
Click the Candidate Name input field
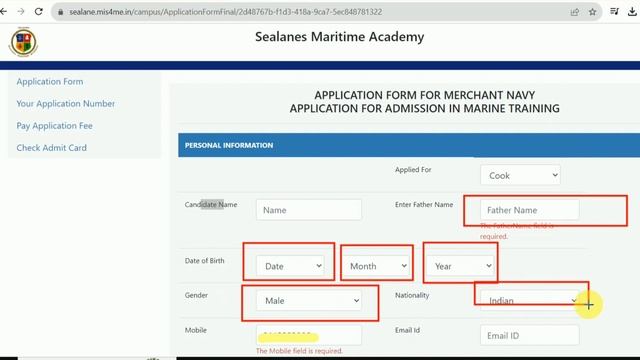point(309,210)
